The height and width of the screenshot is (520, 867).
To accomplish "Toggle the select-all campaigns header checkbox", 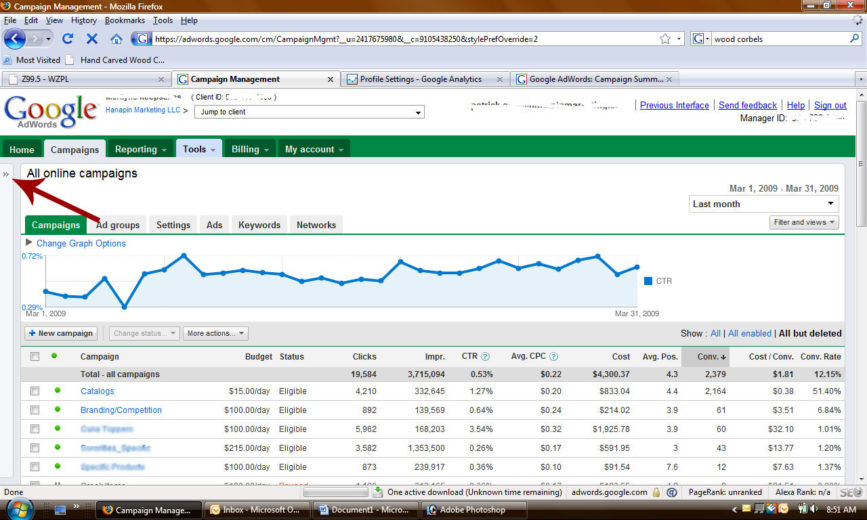I will tap(34, 357).
